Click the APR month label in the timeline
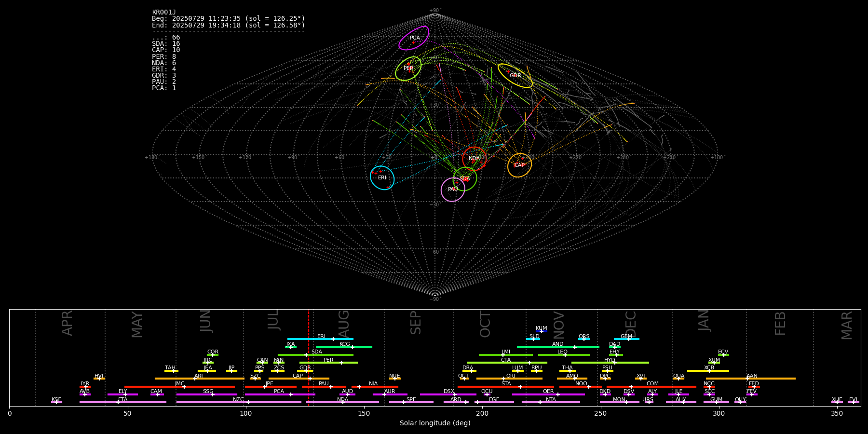Viewport: 868px width, 434px height. [68, 323]
